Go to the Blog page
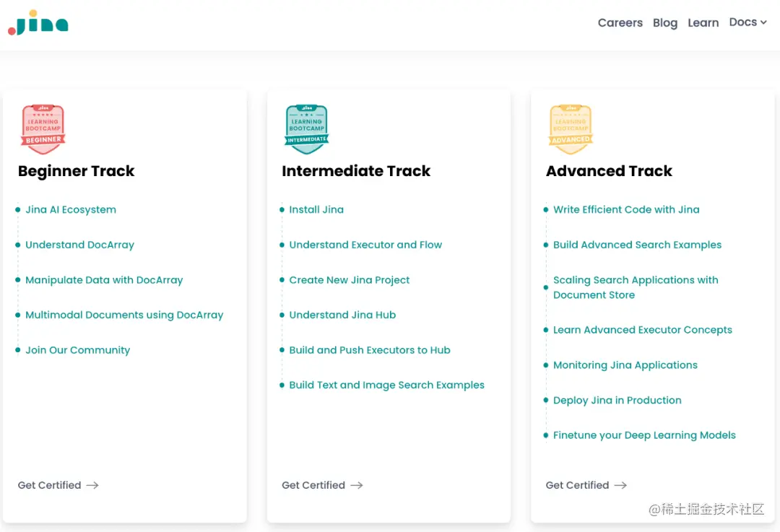This screenshot has height=532, width=780. 665,23
